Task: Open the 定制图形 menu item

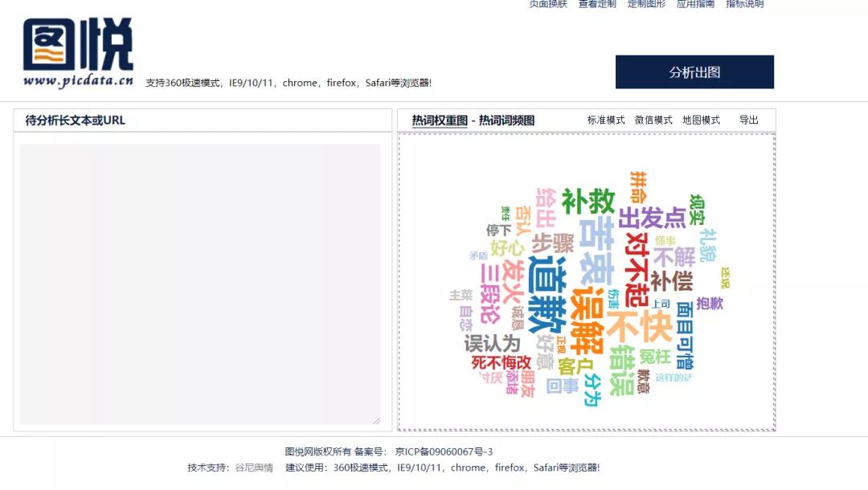Action: click(645, 5)
